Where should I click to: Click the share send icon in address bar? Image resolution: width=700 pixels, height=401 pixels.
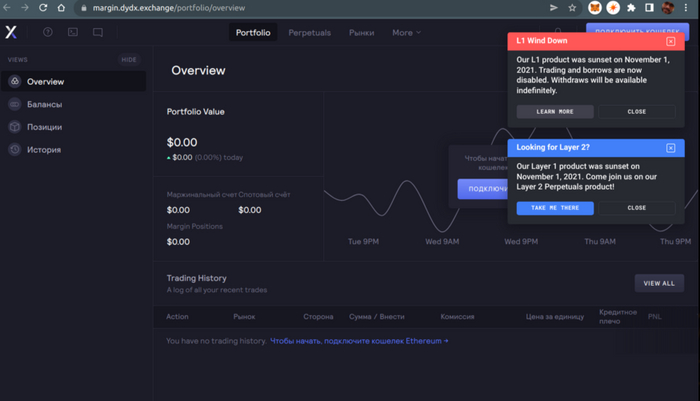pos(554,8)
